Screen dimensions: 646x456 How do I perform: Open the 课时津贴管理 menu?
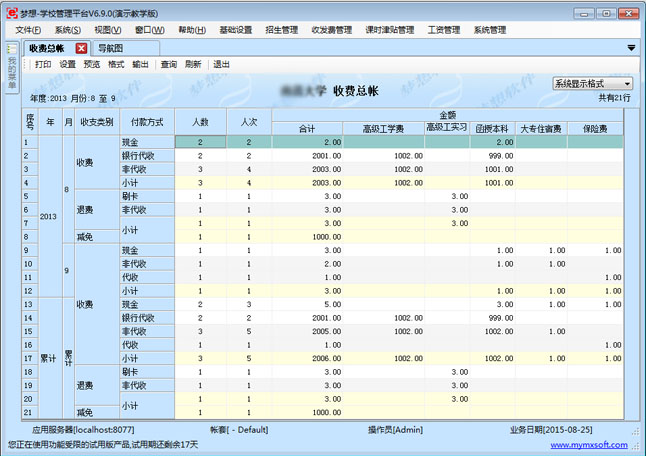(x=390, y=30)
